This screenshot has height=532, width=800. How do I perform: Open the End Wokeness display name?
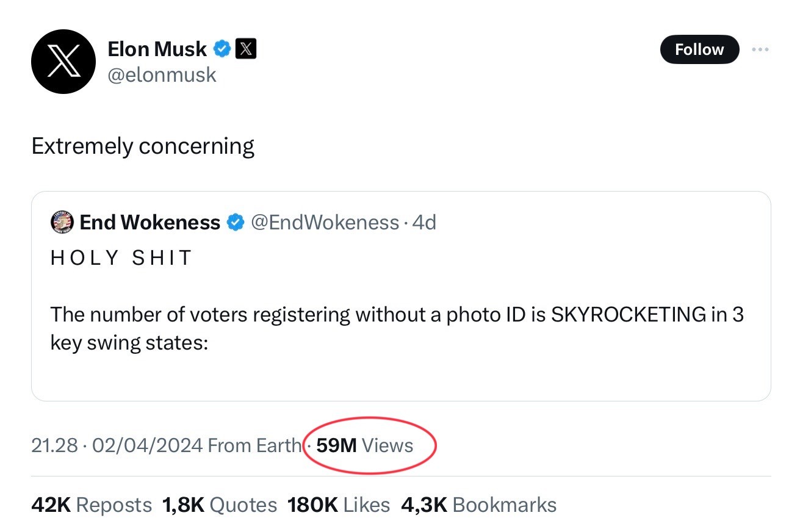tap(150, 223)
